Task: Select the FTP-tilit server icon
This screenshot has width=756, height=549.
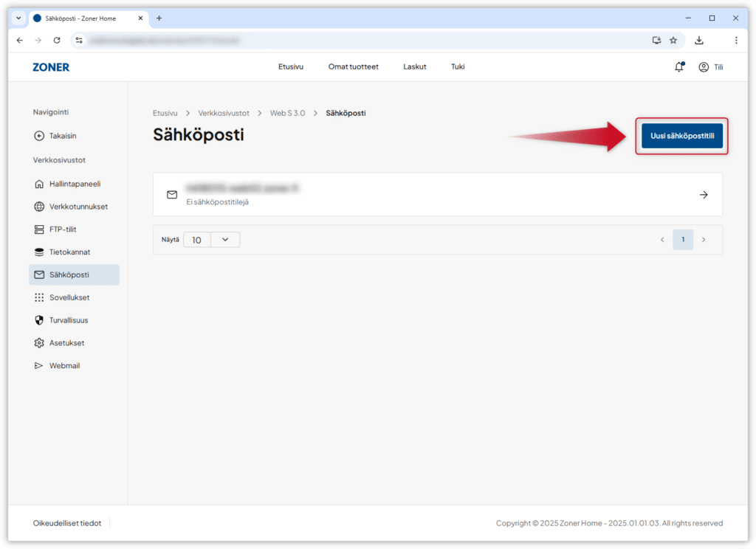Action: tap(39, 229)
